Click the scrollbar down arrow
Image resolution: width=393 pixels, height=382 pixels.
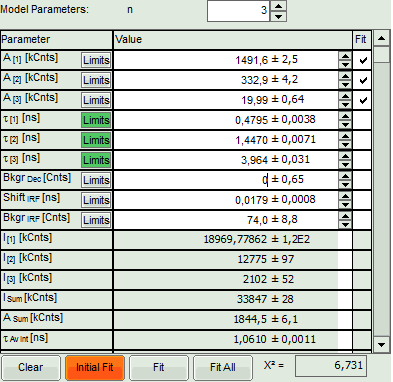[x=381, y=344]
